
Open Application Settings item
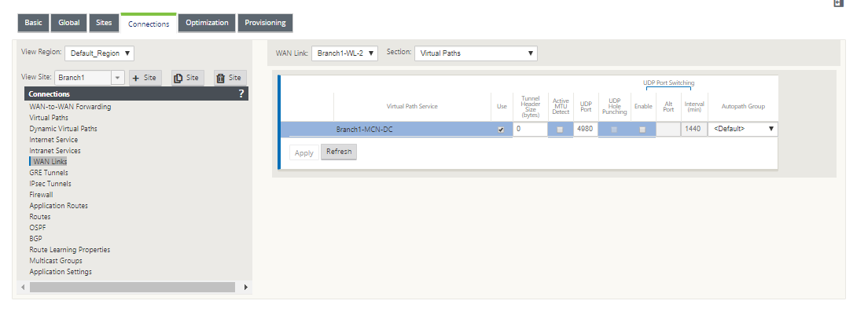tap(61, 271)
